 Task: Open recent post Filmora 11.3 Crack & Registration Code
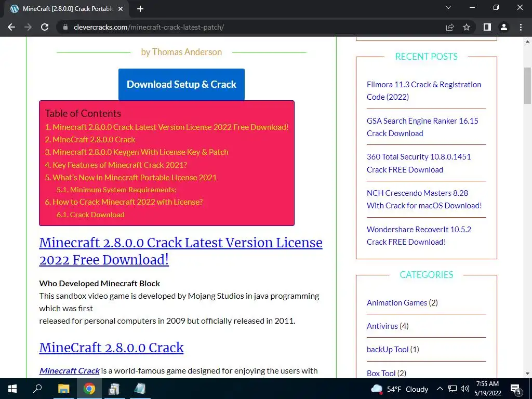[x=424, y=90]
